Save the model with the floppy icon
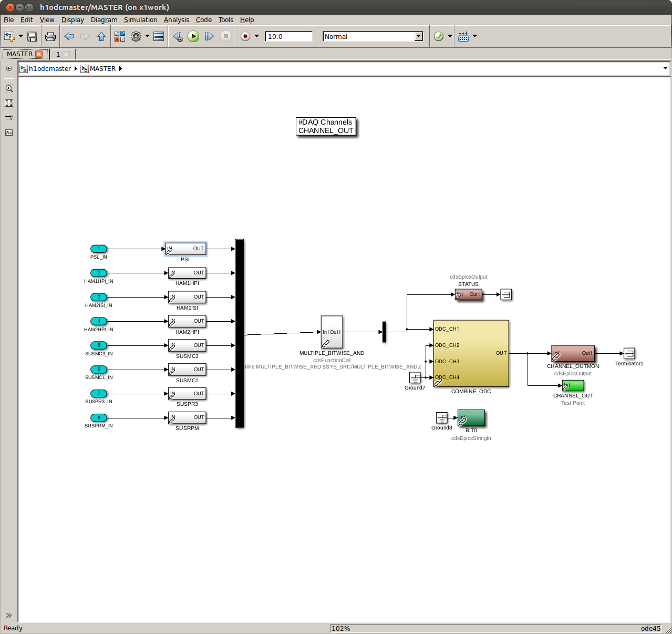 (x=32, y=36)
